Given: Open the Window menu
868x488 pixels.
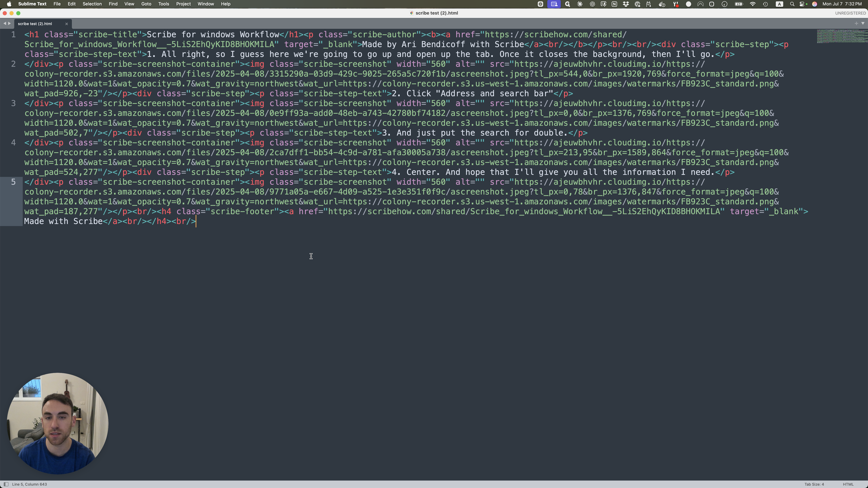Looking at the screenshot, I should point(205,4).
